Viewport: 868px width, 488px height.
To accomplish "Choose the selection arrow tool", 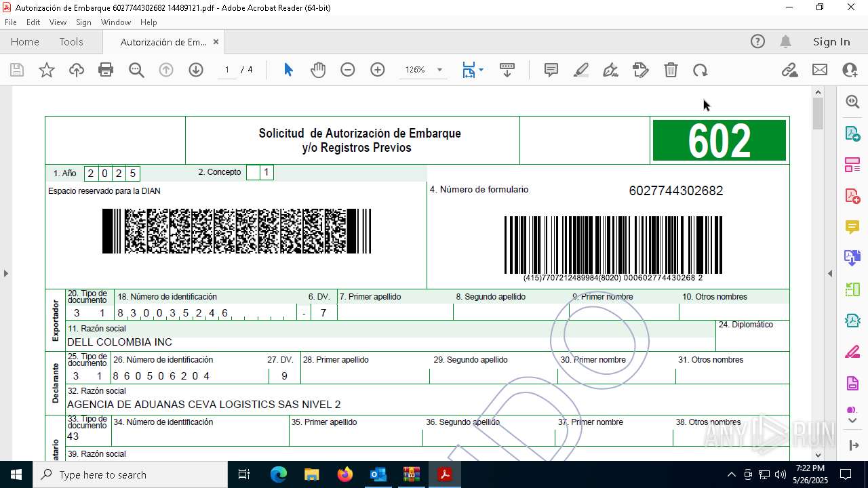I will 288,70.
